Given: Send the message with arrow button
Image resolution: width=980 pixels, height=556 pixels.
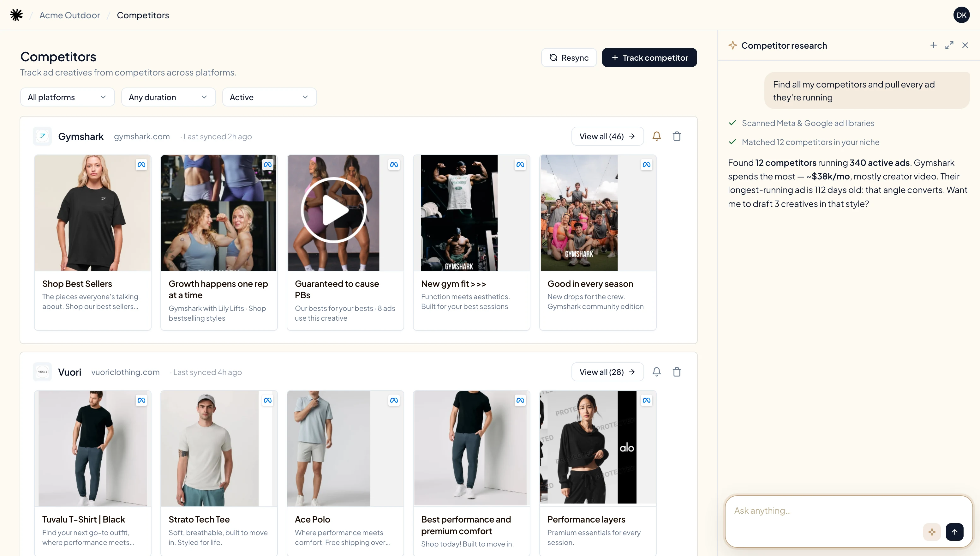Looking at the screenshot, I should [x=954, y=532].
